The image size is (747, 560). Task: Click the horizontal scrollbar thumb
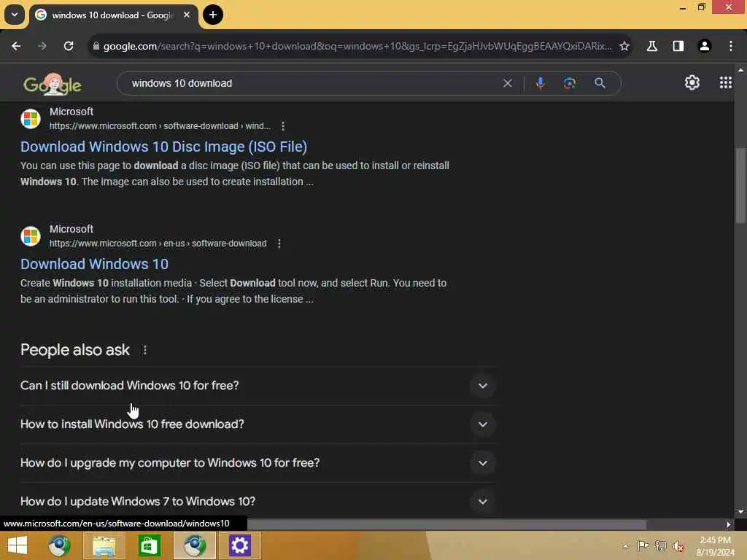pyautogui.click(x=447, y=524)
